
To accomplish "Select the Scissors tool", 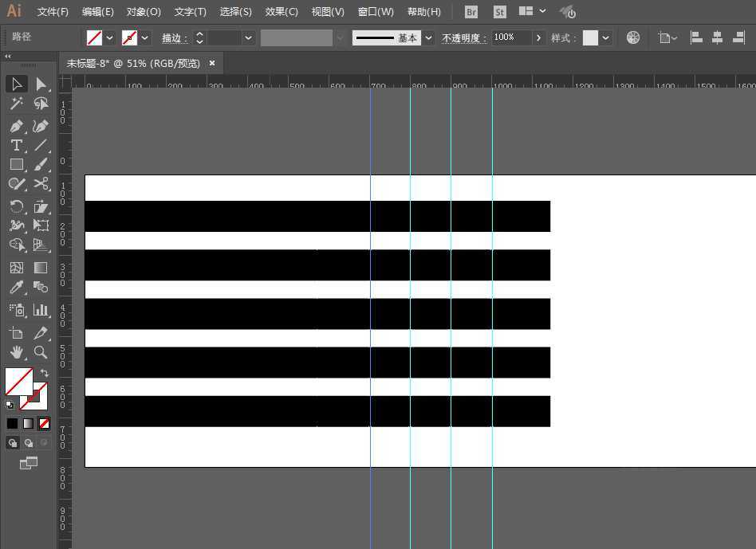I will coord(41,183).
